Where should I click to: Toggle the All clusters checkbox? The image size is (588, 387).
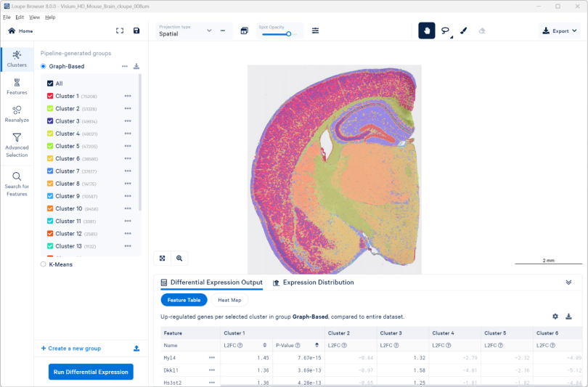(x=50, y=83)
